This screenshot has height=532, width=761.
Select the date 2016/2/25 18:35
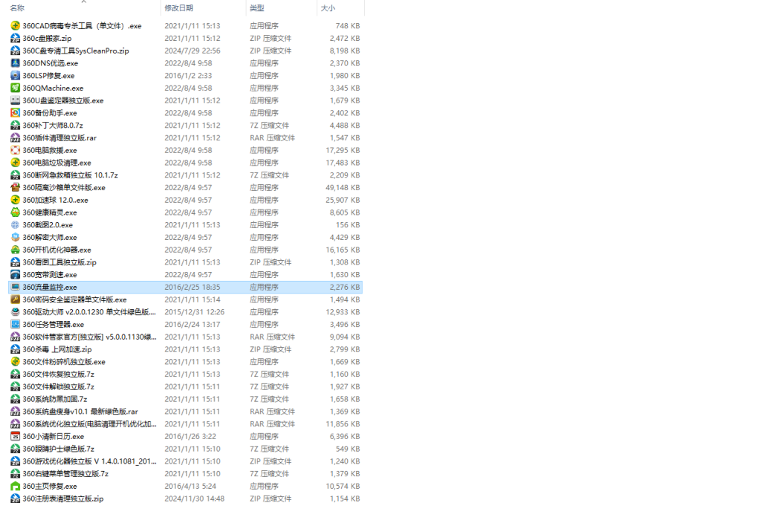point(192,288)
